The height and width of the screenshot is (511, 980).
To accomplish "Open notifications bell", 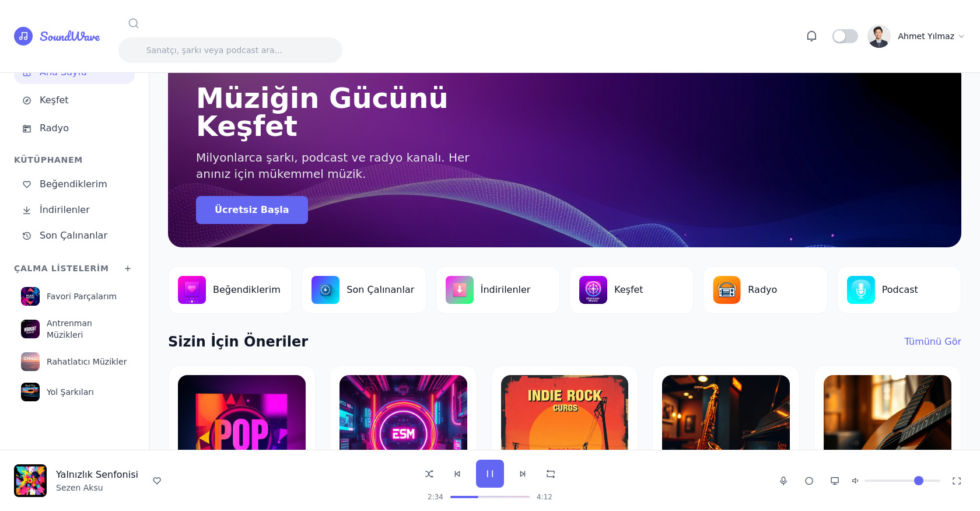I will click(811, 36).
